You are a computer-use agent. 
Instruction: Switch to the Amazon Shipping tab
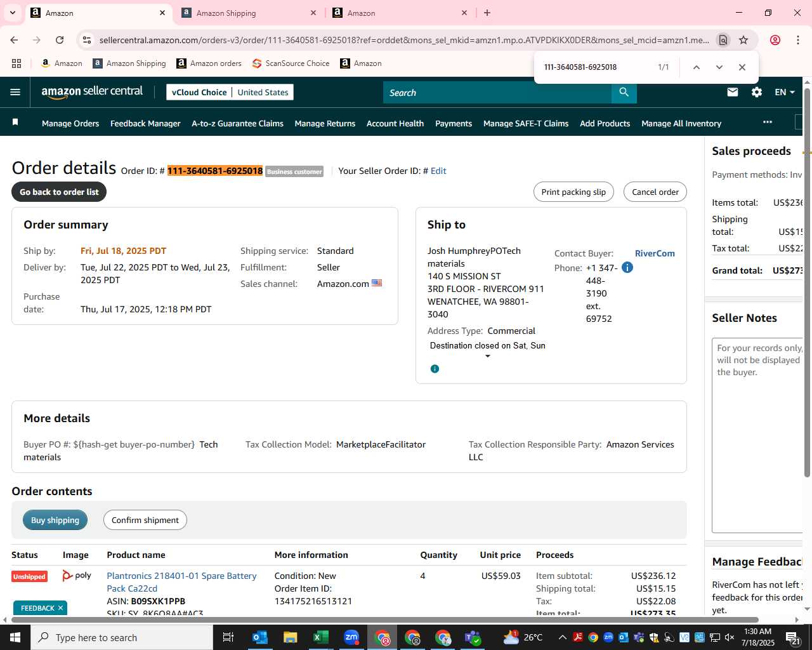pyautogui.click(x=247, y=13)
